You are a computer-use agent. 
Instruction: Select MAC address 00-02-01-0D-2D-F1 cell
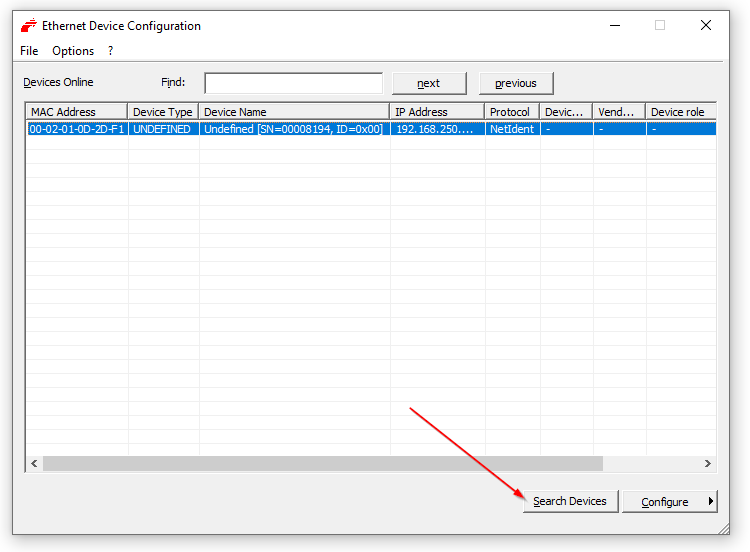tap(77, 129)
